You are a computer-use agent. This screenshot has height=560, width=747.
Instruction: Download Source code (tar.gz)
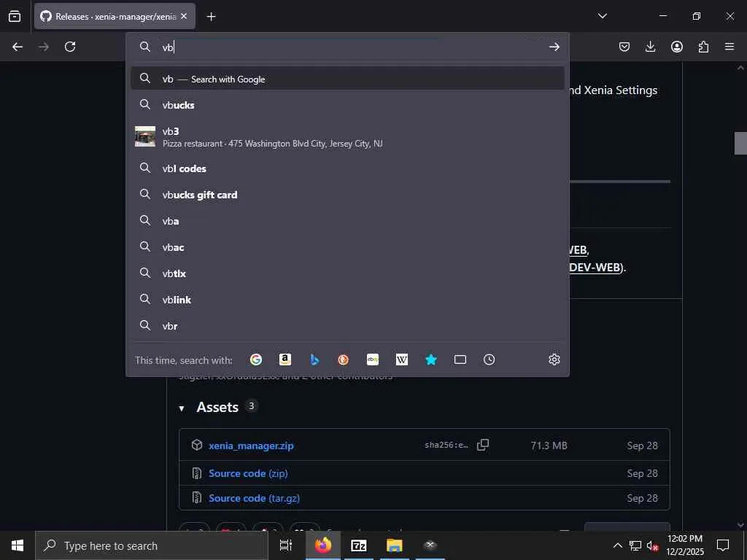(254, 498)
